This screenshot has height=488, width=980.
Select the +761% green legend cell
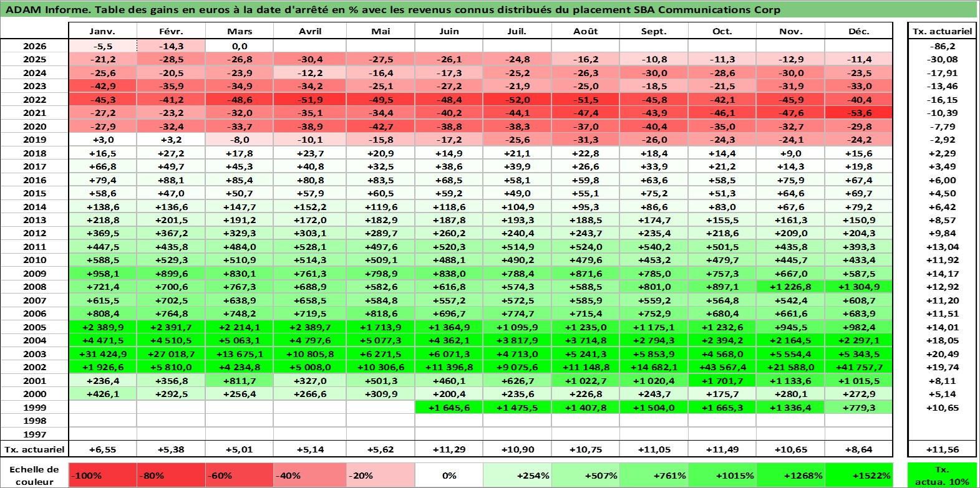click(654, 475)
